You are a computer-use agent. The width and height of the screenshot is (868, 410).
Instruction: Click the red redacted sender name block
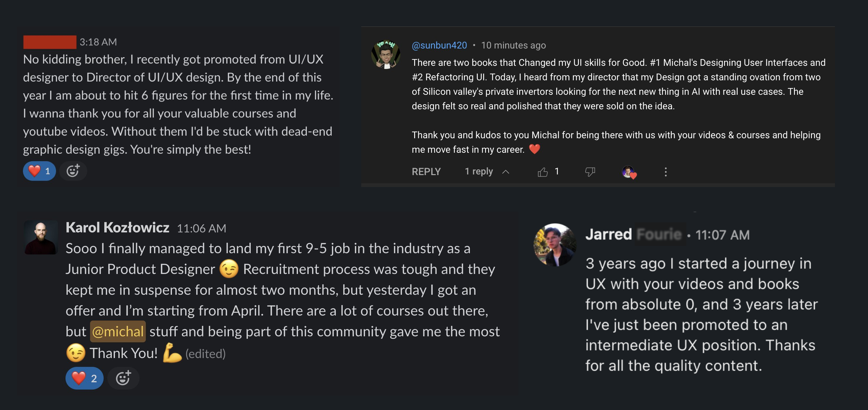tap(50, 42)
